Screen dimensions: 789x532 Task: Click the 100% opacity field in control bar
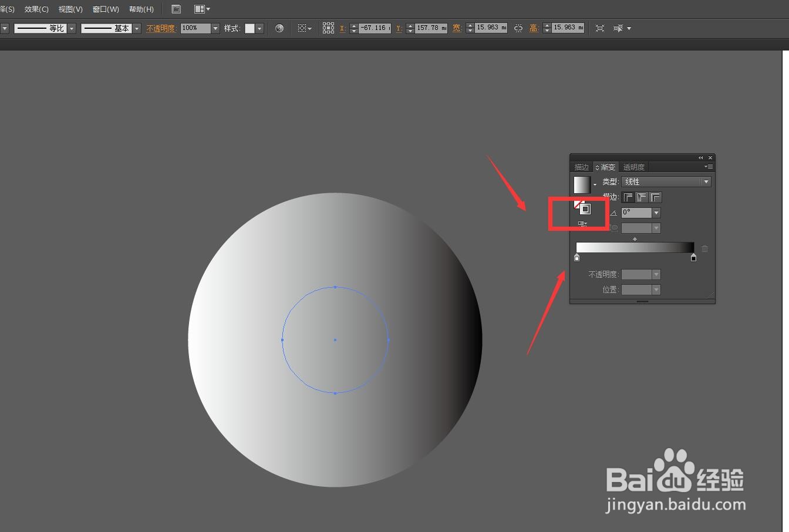[195, 28]
